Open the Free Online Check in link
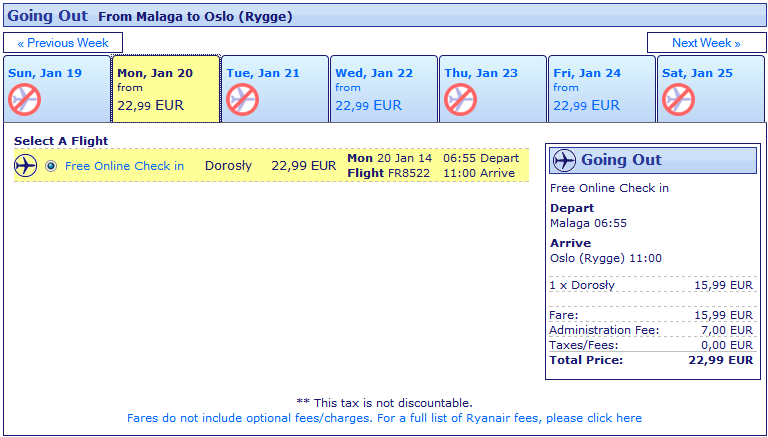 [x=124, y=166]
